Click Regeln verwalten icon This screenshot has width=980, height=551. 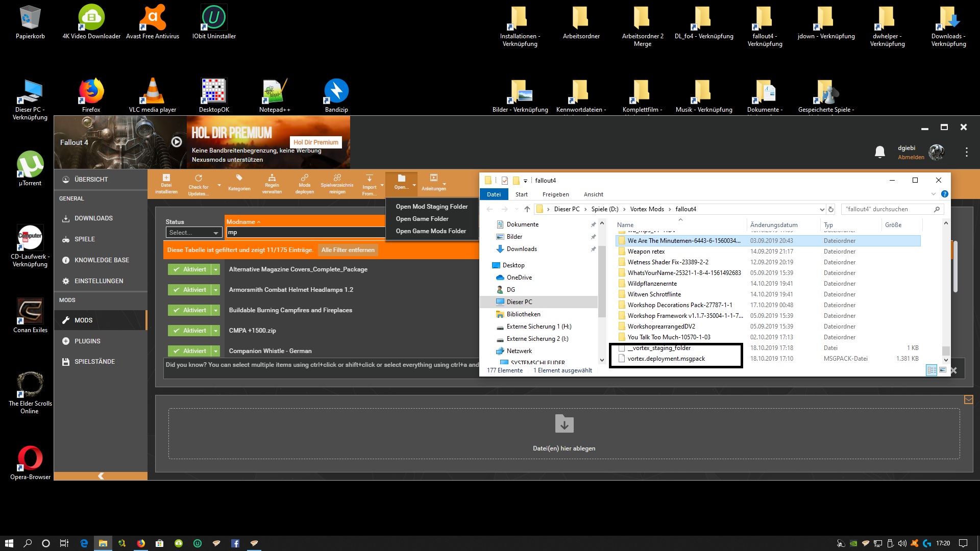[x=272, y=178]
